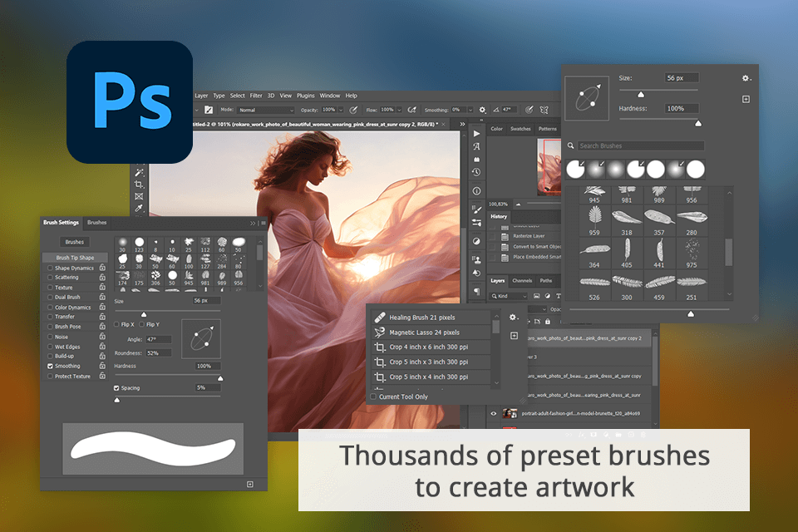Switch to the Paths tab
798x532 pixels.
click(x=546, y=280)
